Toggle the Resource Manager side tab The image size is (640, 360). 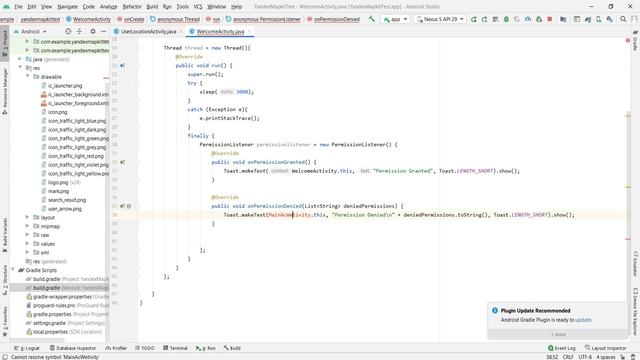pos(4,91)
